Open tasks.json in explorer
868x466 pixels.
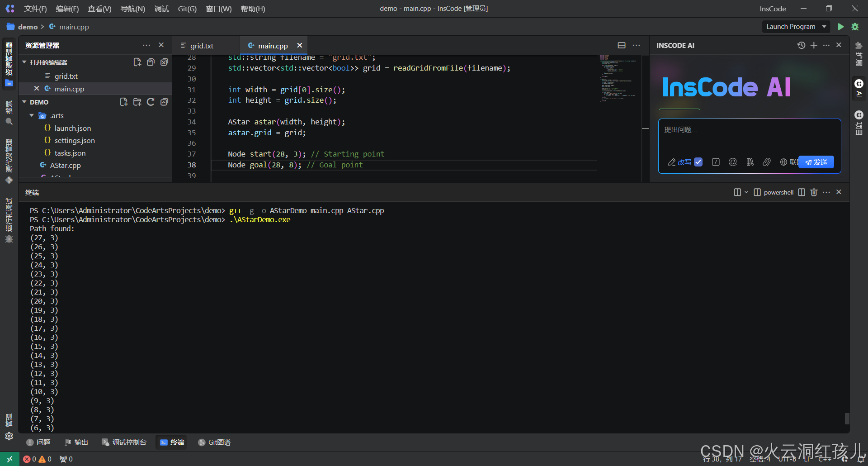70,153
